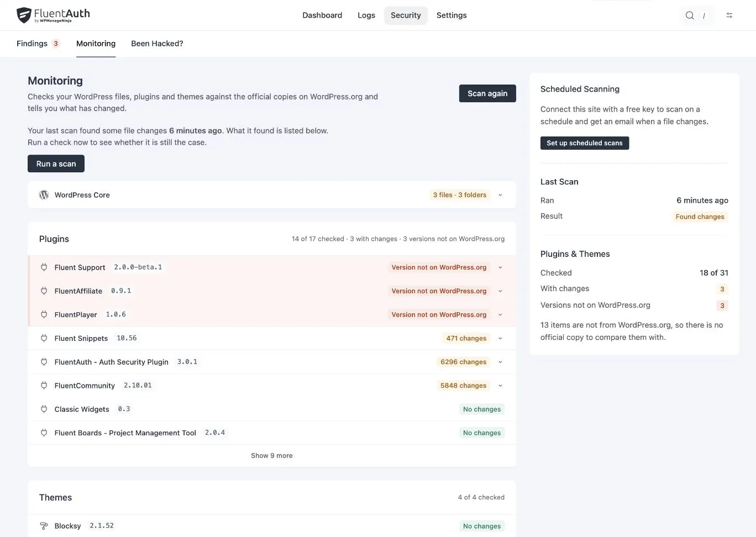This screenshot has width=756, height=537.
Task: Click the FluentAuth shield logo
Action: 24,15
